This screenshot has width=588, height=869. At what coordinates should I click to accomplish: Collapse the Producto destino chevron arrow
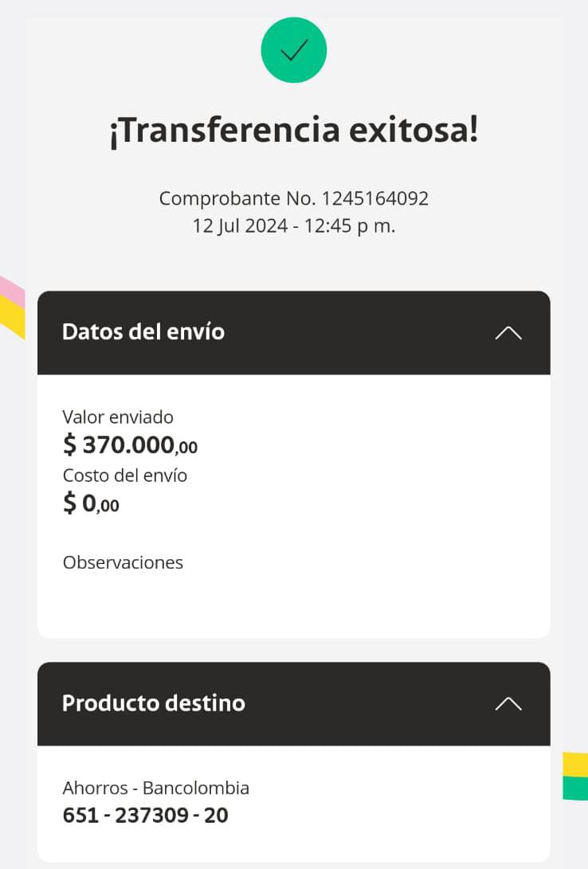point(508,704)
